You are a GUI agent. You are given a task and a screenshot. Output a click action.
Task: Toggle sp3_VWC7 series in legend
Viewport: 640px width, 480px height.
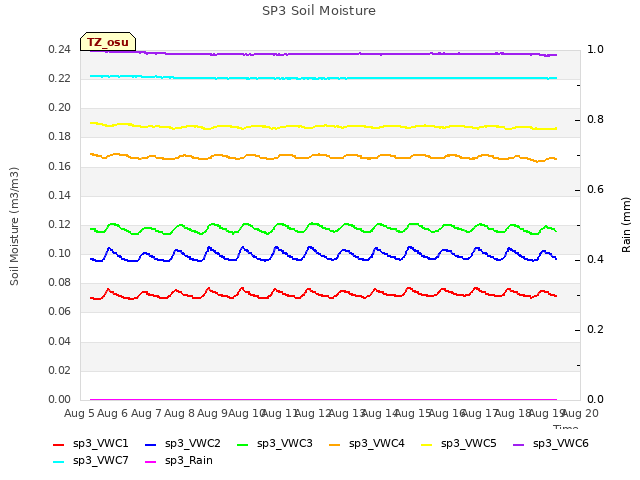pyautogui.click(x=91, y=461)
